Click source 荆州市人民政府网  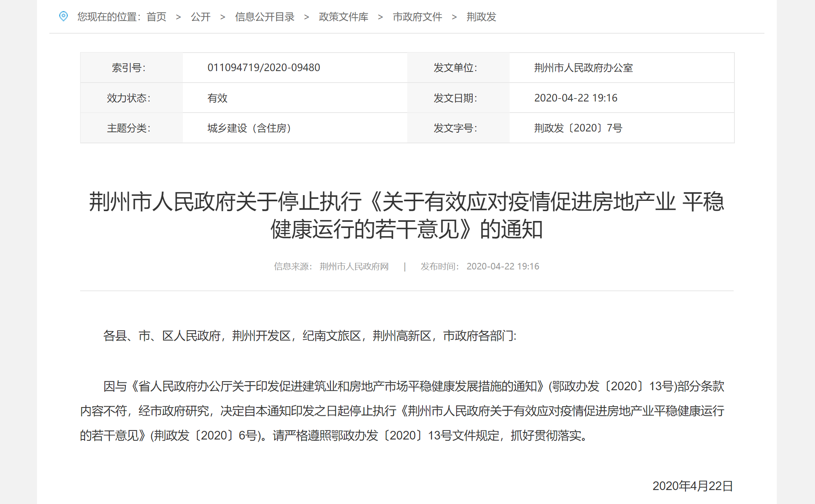(x=354, y=267)
